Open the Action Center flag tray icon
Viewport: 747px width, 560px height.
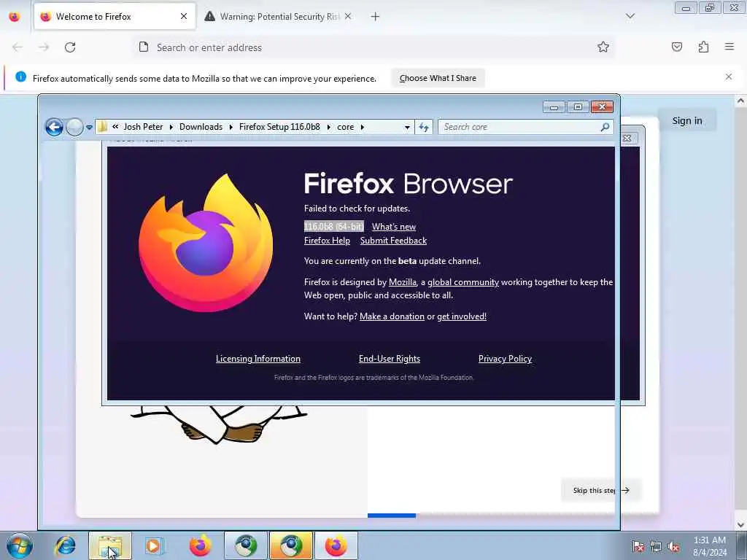point(638,546)
